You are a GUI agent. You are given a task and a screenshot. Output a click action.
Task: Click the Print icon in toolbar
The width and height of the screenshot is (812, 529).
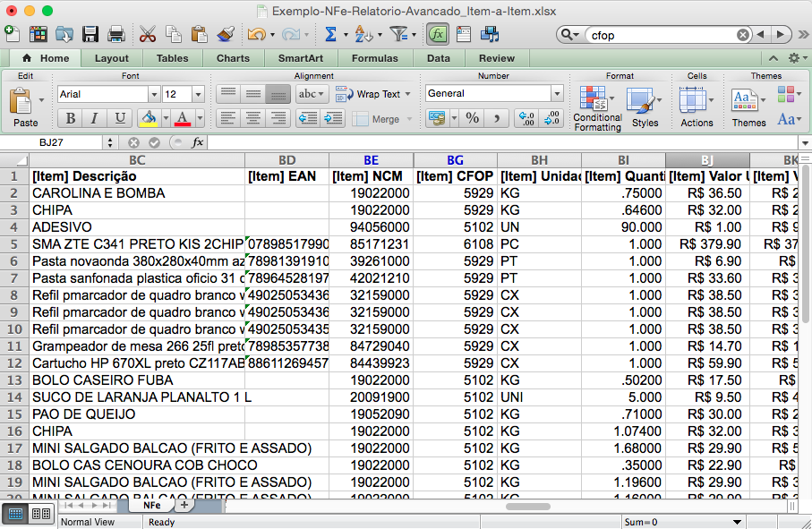tap(115, 34)
